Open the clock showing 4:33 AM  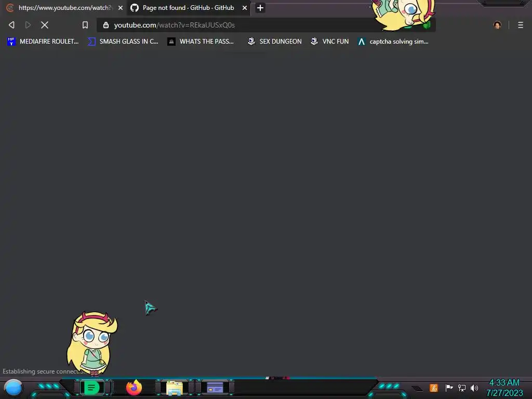coord(504,388)
